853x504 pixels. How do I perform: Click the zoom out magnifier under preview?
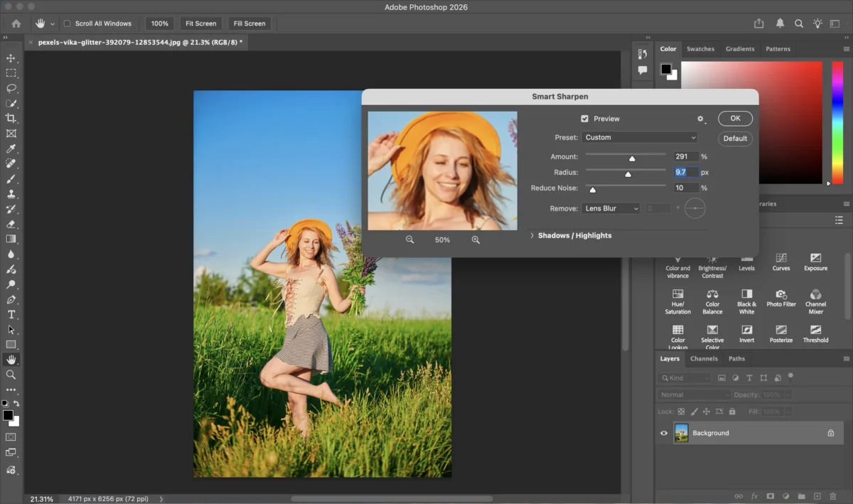click(409, 240)
